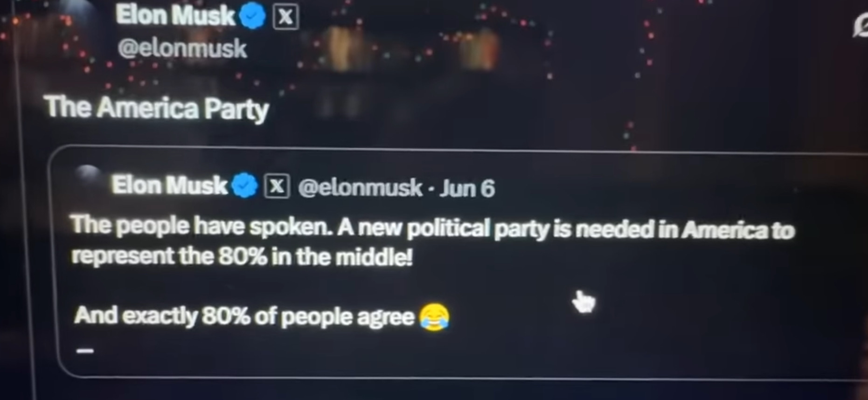The width and height of the screenshot is (868, 400).
Task: Click the main post text "The America Party"
Action: (x=156, y=108)
